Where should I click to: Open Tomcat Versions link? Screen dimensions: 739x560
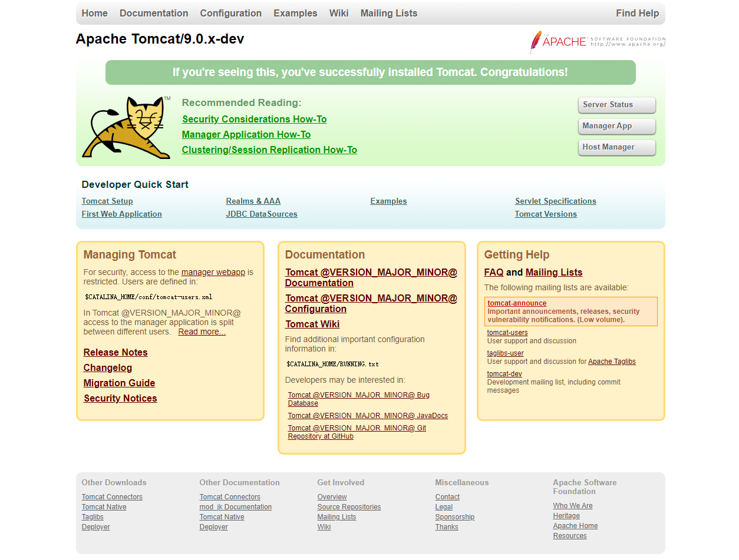546,214
